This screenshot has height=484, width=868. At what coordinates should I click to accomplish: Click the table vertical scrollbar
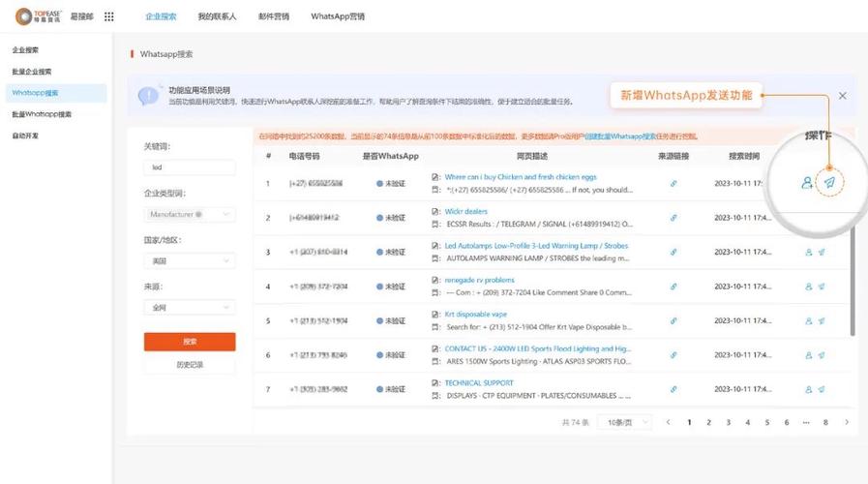click(x=853, y=280)
